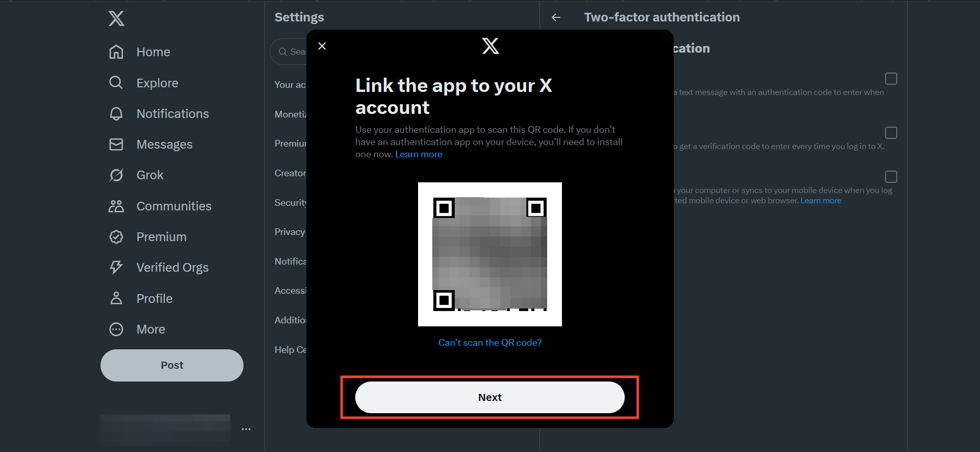Click Can't scan the QR code link
The image size is (980, 452).
(x=490, y=343)
